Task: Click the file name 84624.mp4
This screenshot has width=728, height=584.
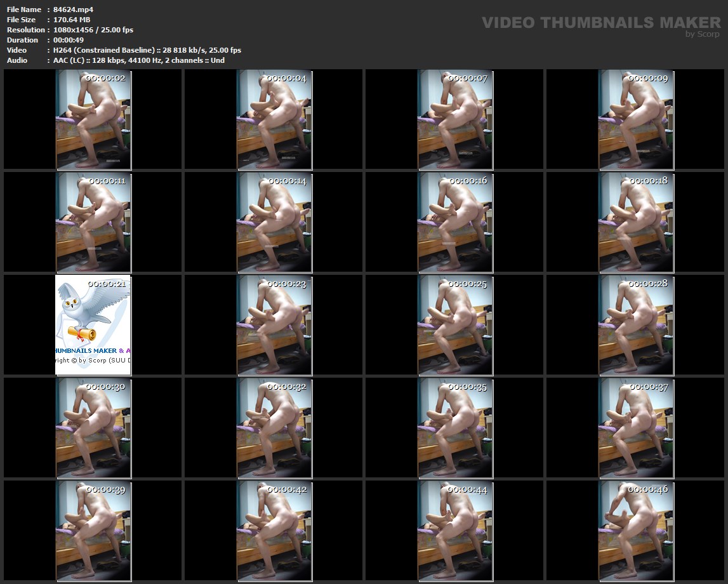Action: pos(74,10)
